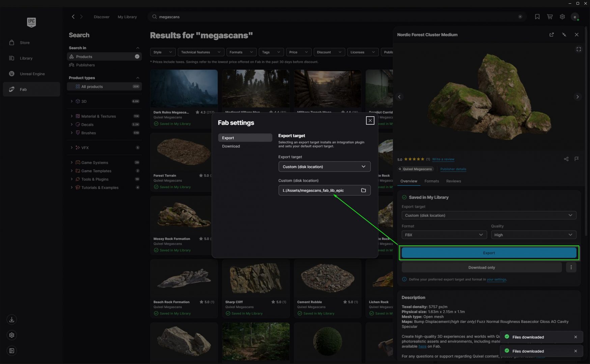Open the asset Reviews tab
The height and width of the screenshot is (364, 590).
point(453,181)
